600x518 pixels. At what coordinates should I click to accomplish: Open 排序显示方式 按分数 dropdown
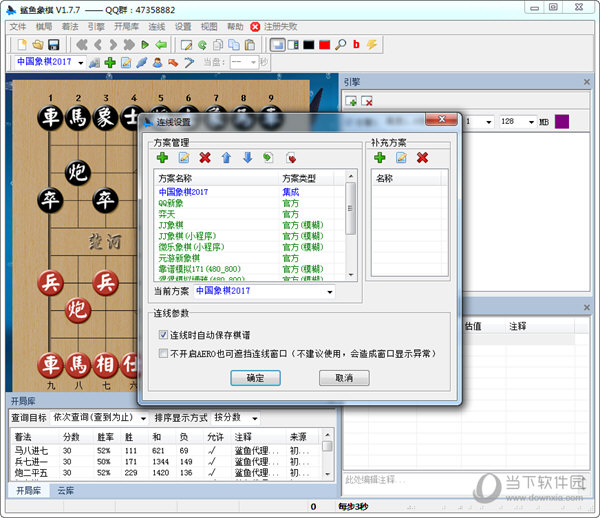(x=254, y=419)
